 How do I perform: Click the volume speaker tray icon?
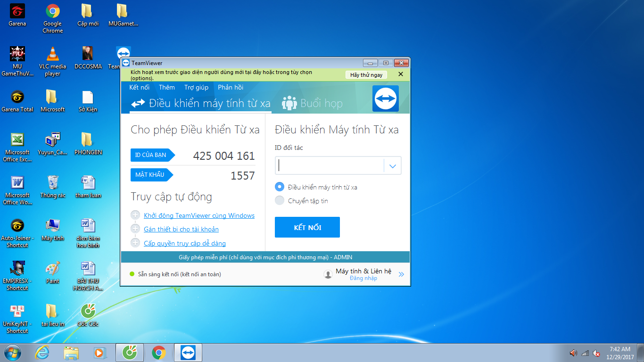pyautogui.click(x=573, y=353)
